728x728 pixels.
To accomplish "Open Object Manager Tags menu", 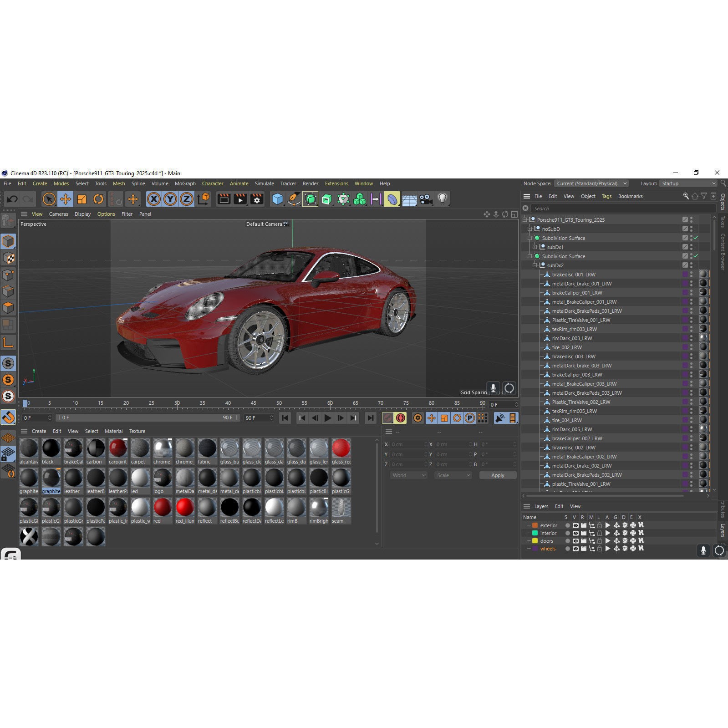I will [606, 196].
